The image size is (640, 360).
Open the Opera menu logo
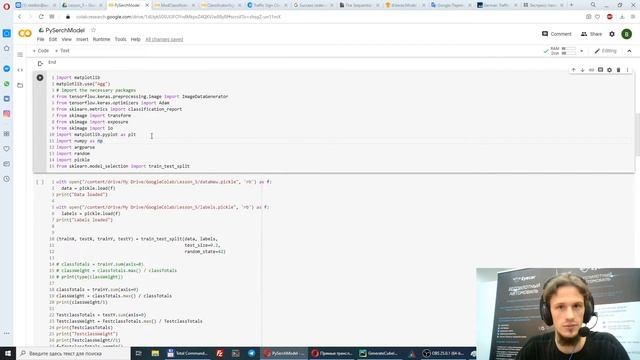(x=6, y=6)
